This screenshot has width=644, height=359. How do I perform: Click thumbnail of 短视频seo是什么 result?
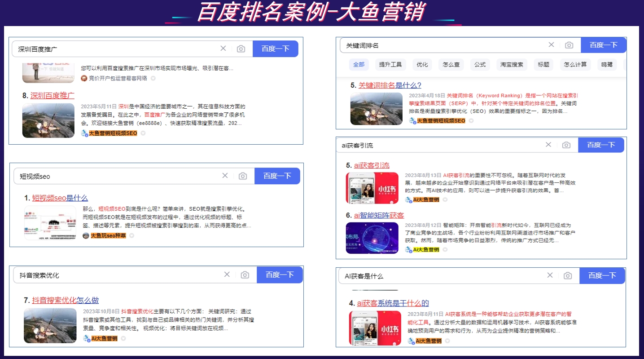tap(50, 223)
